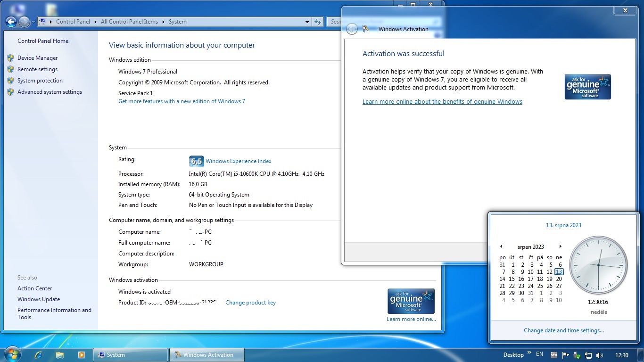Select the 13th in the calendar
This screenshot has height=362, width=644.
(559, 272)
